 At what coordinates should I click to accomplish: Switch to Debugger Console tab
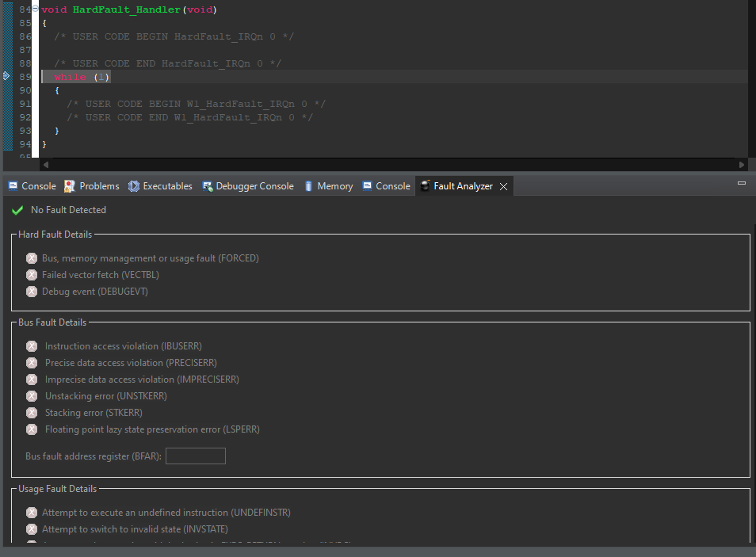(x=248, y=186)
